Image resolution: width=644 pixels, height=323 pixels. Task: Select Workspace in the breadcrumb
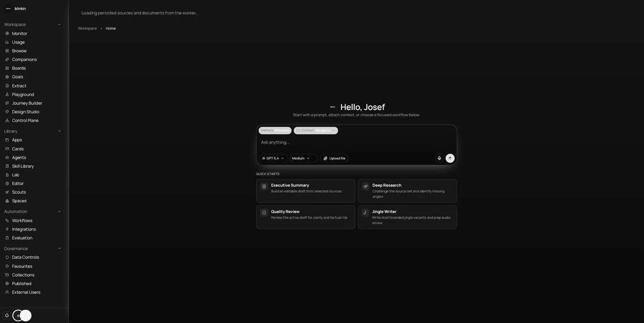tap(87, 28)
